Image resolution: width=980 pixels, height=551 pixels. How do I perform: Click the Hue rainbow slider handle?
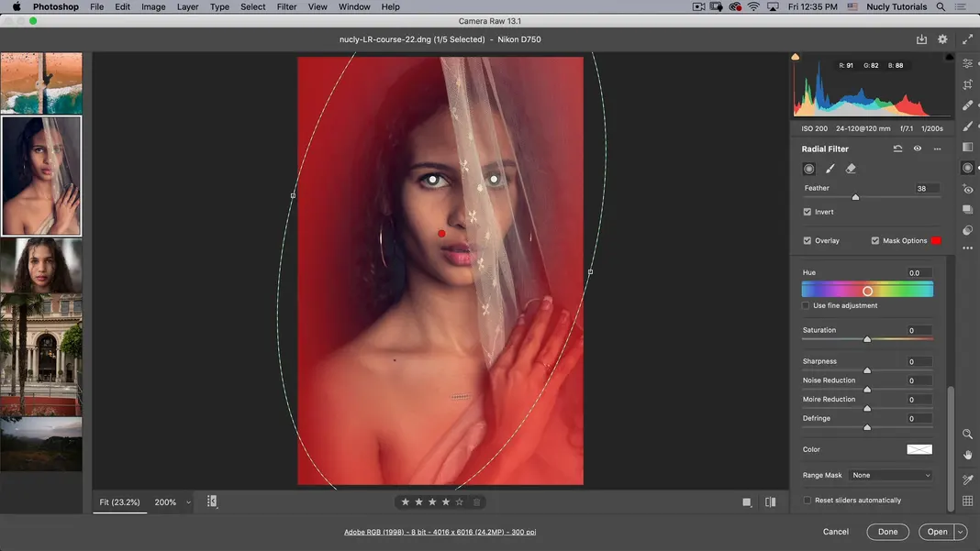tap(867, 292)
